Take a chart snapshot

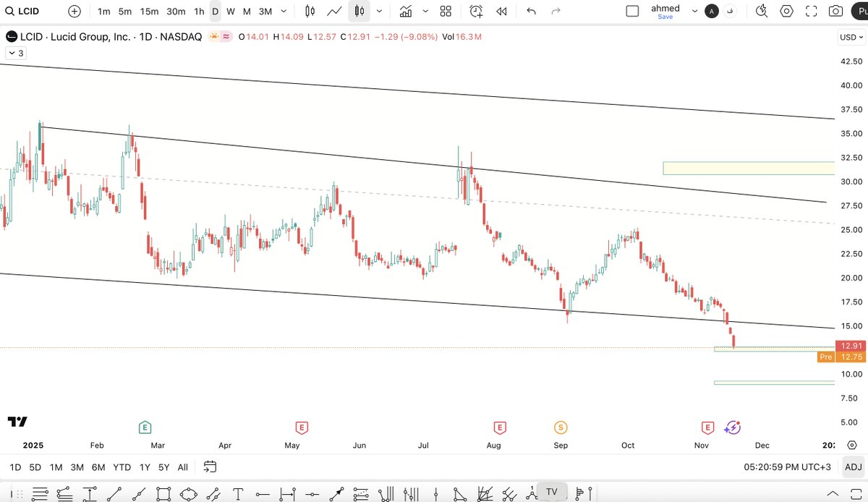coord(835,11)
